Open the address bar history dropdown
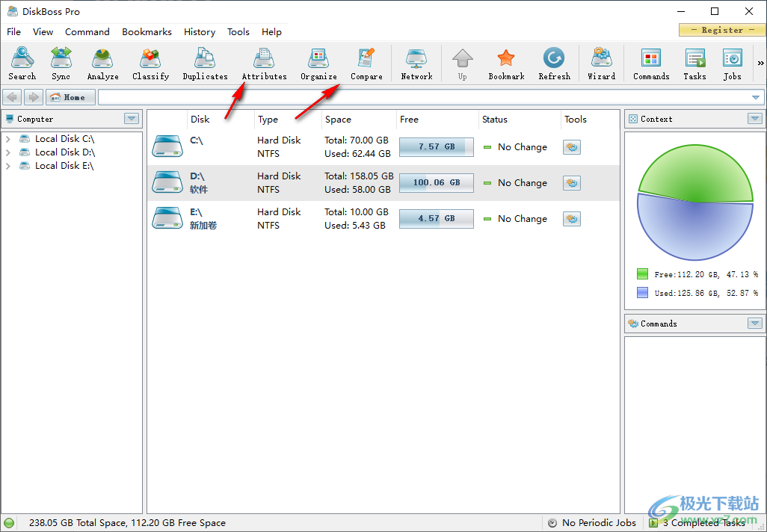767x532 pixels. click(x=756, y=97)
